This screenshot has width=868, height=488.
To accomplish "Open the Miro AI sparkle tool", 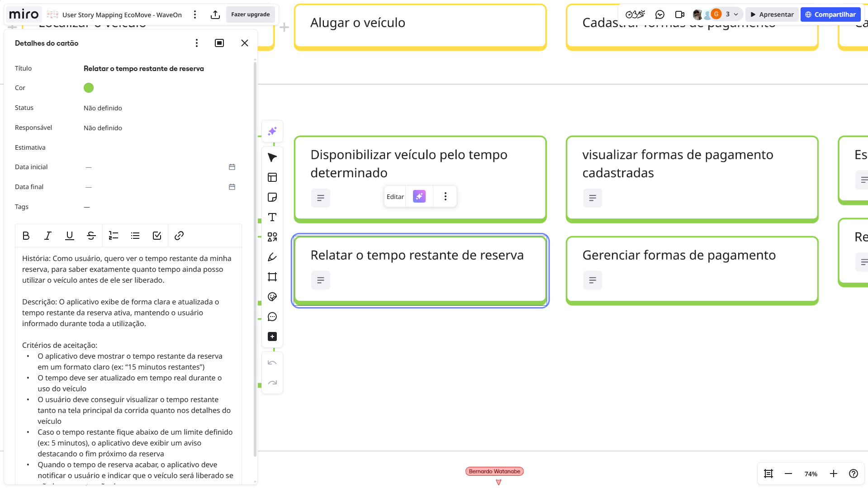I will (x=272, y=131).
